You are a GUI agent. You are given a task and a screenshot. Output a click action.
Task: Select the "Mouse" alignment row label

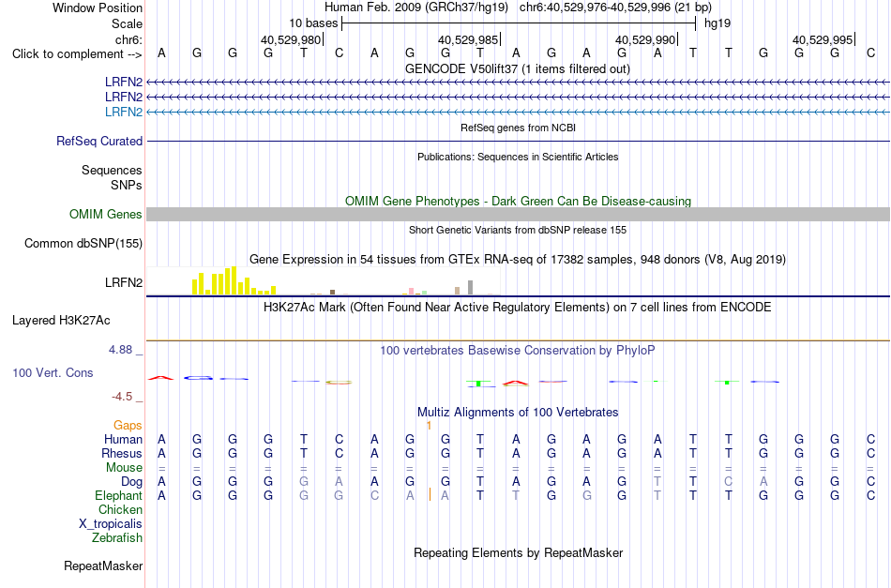pos(124,468)
